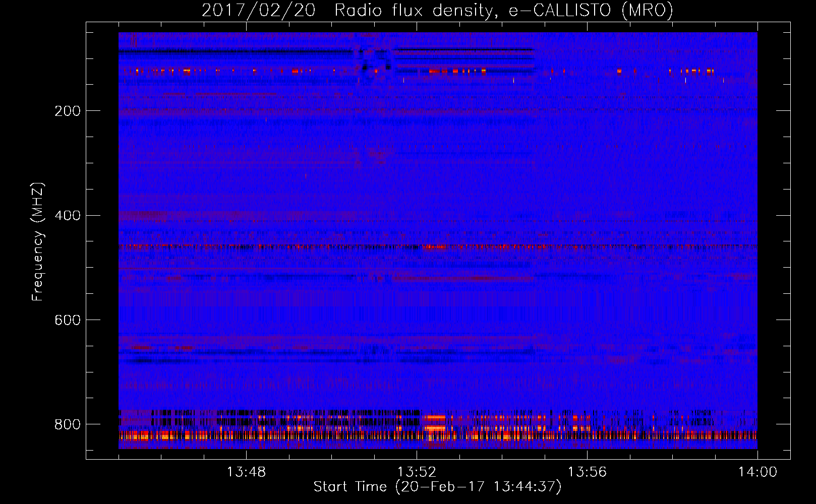This screenshot has width=816, height=504.
Task: Click the 'Frequency (MHZ)' y-axis title
Action: point(38,241)
